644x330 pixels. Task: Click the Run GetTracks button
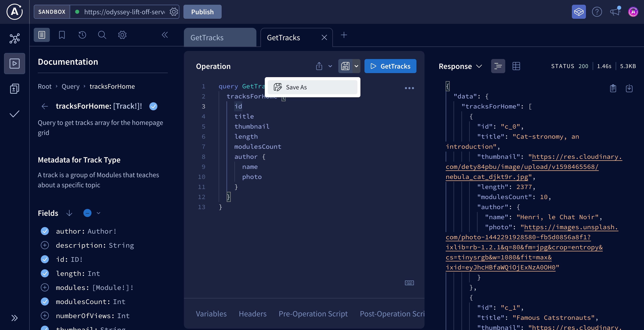point(390,66)
